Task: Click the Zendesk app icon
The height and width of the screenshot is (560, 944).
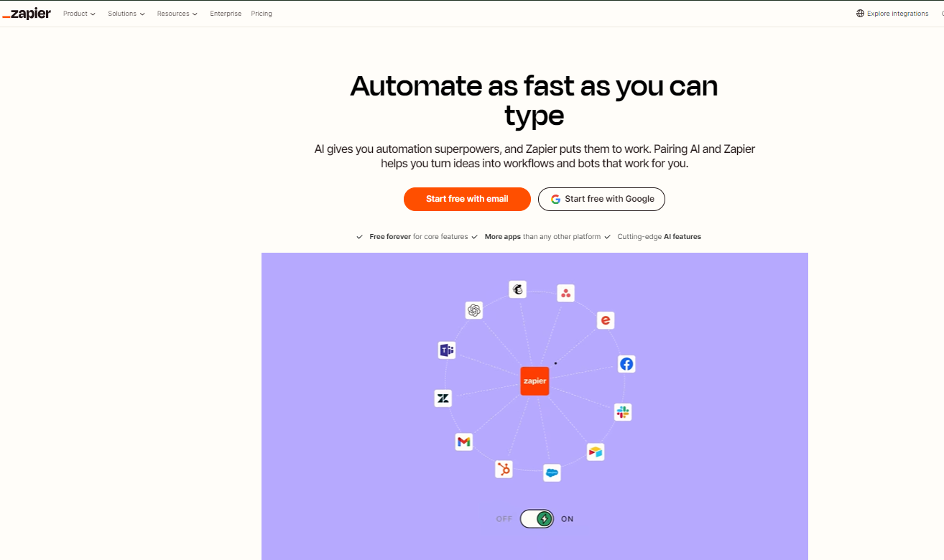Action: [443, 398]
